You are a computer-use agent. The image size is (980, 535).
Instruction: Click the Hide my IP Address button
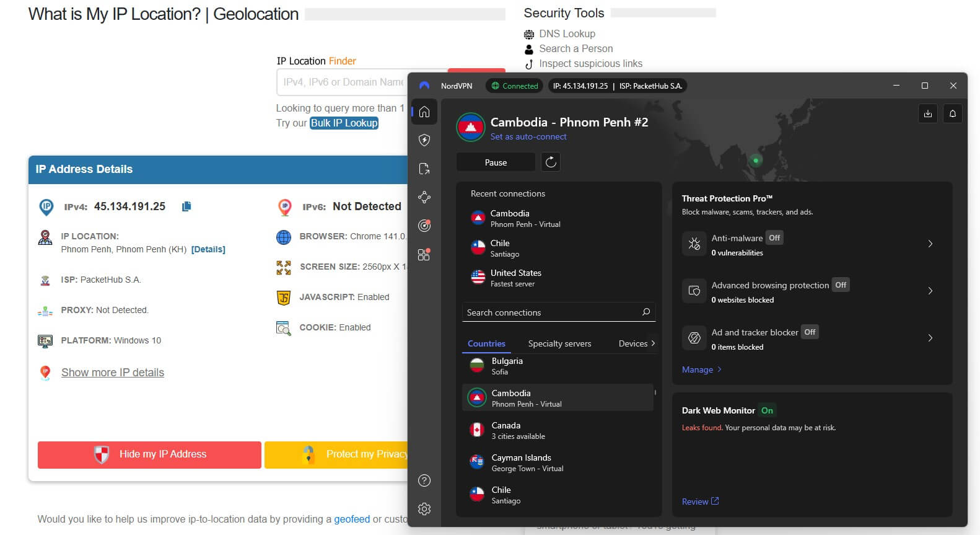coord(149,454)
